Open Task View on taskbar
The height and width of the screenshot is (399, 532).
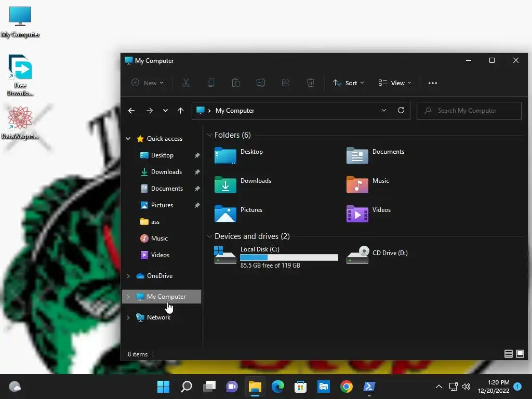point(209,387)
